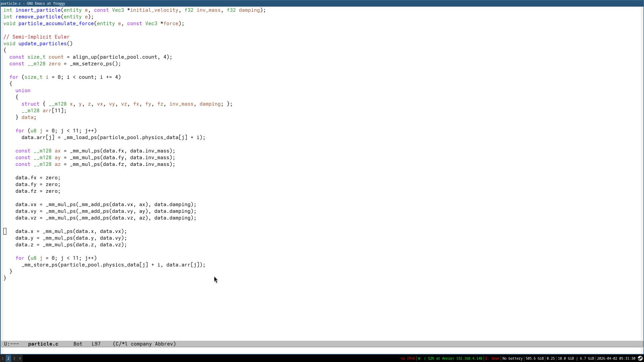Click the L97 line number indicator
644x362 pixels.
[x=96, y=344]
